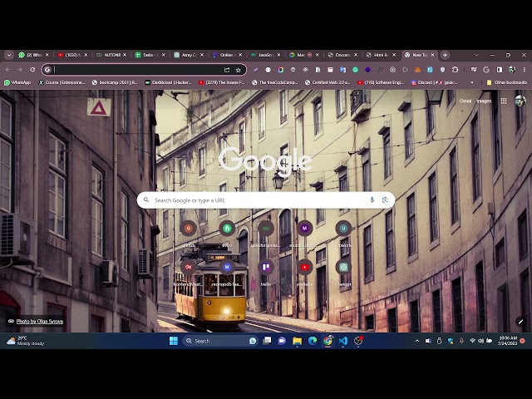
Task: Share this page from the address bar
Action: coord(227,70)
